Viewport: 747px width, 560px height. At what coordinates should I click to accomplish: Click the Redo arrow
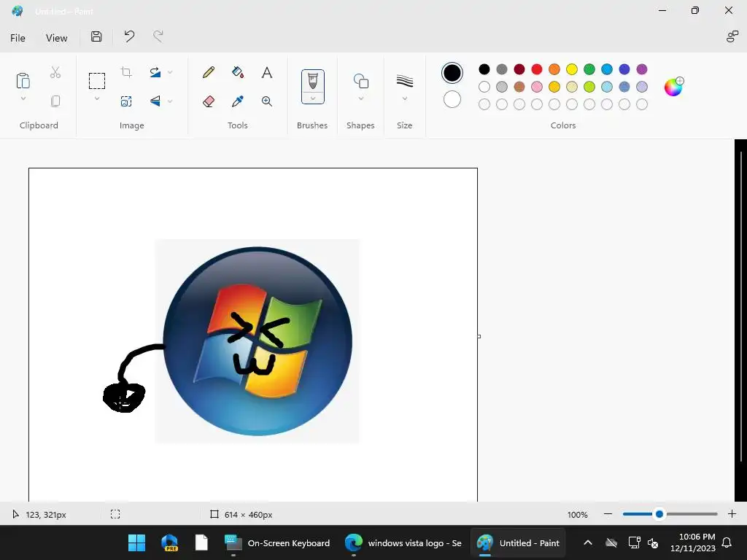point(158,36)
